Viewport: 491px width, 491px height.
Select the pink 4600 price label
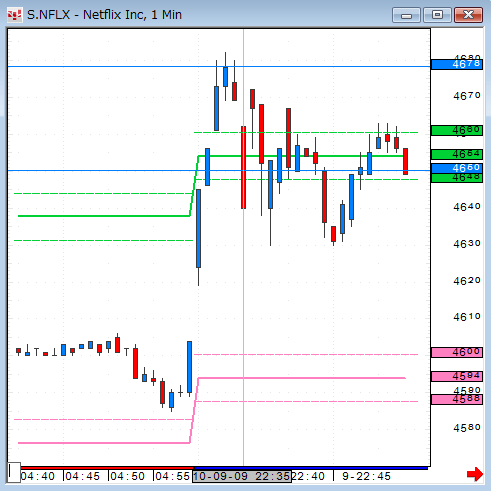457,352
